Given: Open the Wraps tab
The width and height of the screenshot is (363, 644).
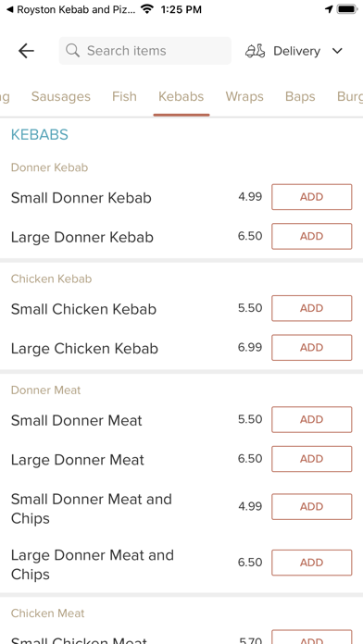Looking at the screenshot, I should point(244,96).
